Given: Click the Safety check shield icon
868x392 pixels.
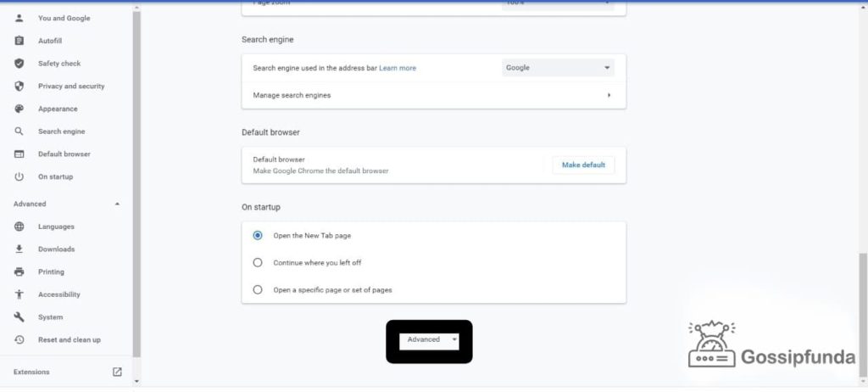Looking at the screenshot, I should [x=19, y=64].
